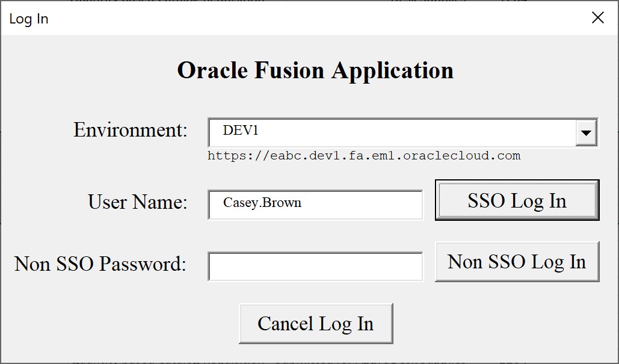Click the User Name input field
Screen dimensions: 619x364
(x=315, y=205)
